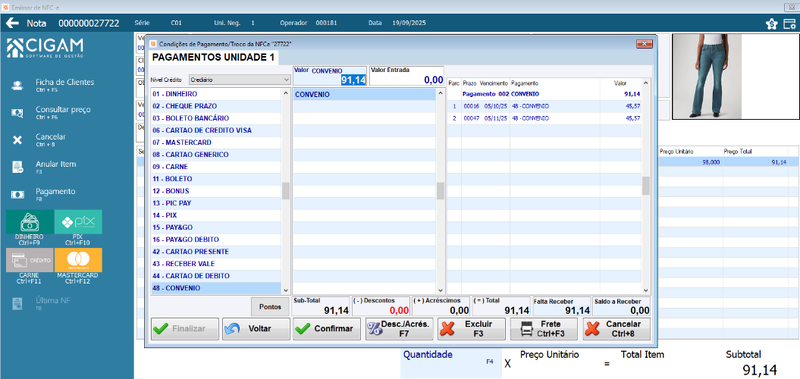The width and height of the screenshot is (800, 379).
Task: Select the DINHEIRO quick payment tile
Action: (x=30, y=222)
